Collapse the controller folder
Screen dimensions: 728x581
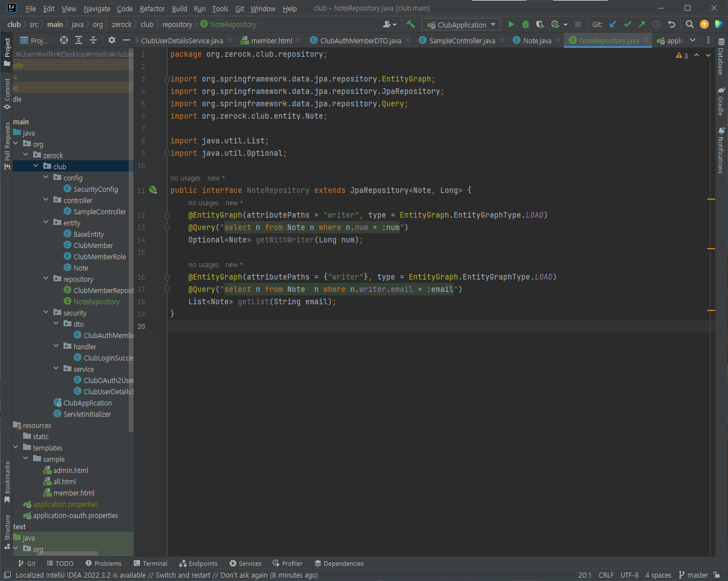[x=46, y=200]
